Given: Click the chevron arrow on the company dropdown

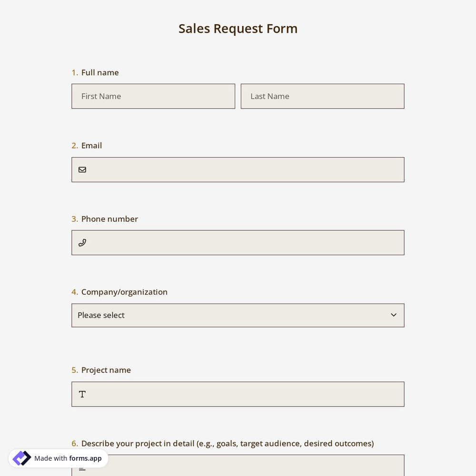Looking at the screenshot, I should pyautogui.click(x=394, y=315).
